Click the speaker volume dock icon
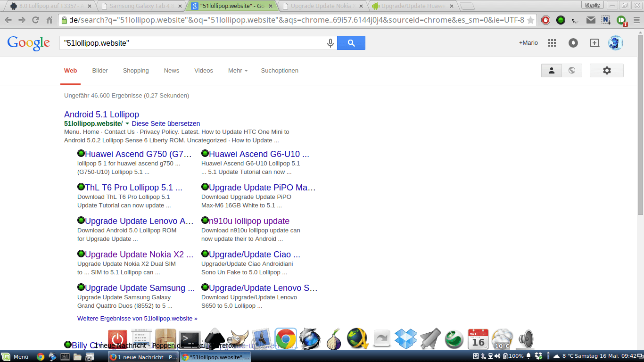The image size is (644, 362). click(525, 339)
